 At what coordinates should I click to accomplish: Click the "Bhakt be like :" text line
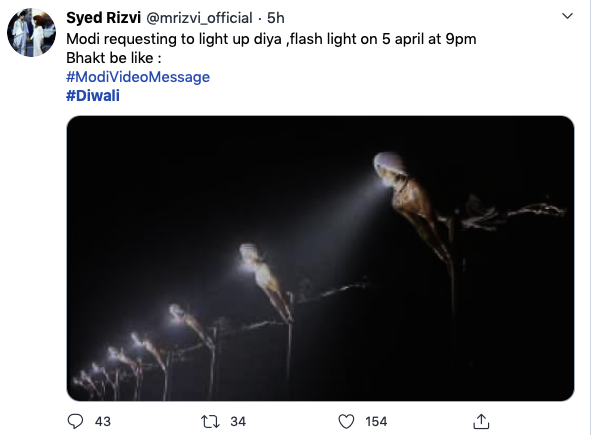[x=107, y=57]
